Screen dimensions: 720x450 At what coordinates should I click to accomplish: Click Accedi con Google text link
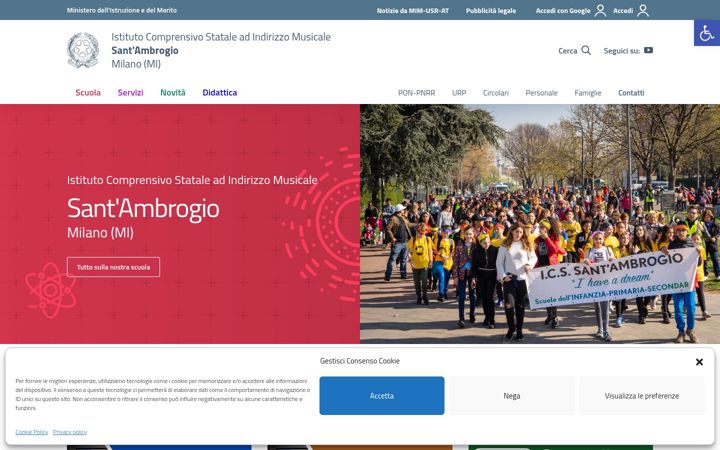pos(563,11)
